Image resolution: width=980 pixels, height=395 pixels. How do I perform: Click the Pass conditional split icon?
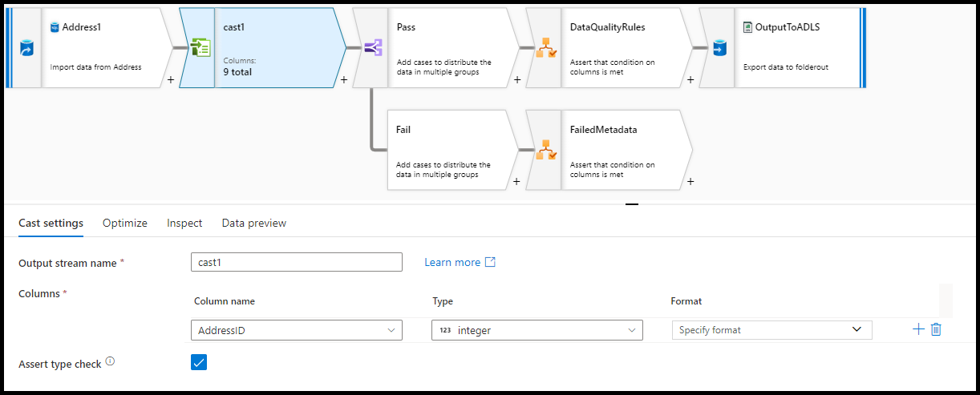click(x=372, y=48)
